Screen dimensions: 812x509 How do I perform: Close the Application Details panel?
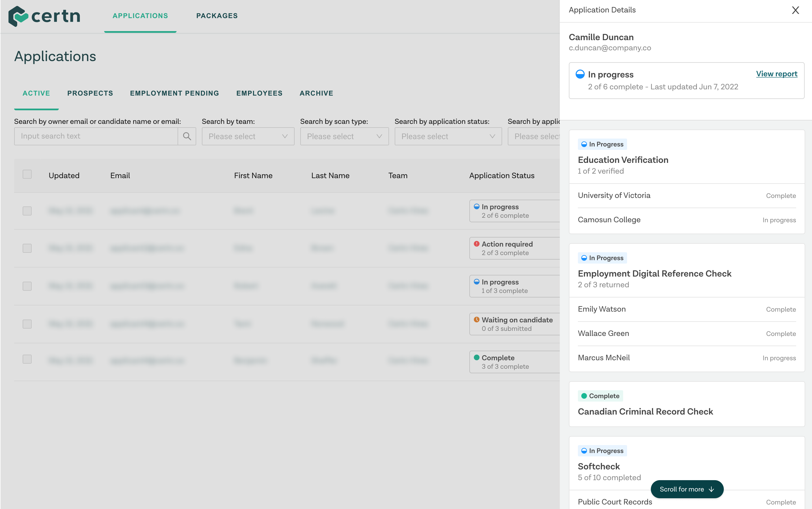[x=795, y=10]
